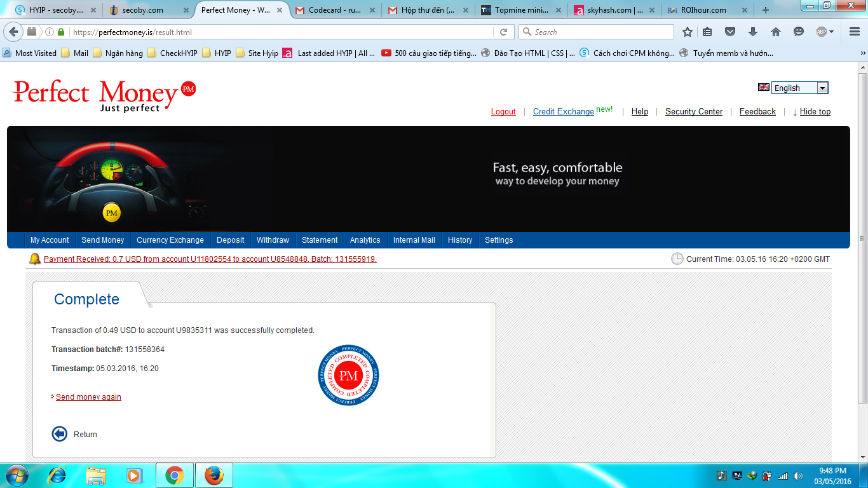Open Send Money in the navigation bar
868x488 pixels.
tap(103, 240)
